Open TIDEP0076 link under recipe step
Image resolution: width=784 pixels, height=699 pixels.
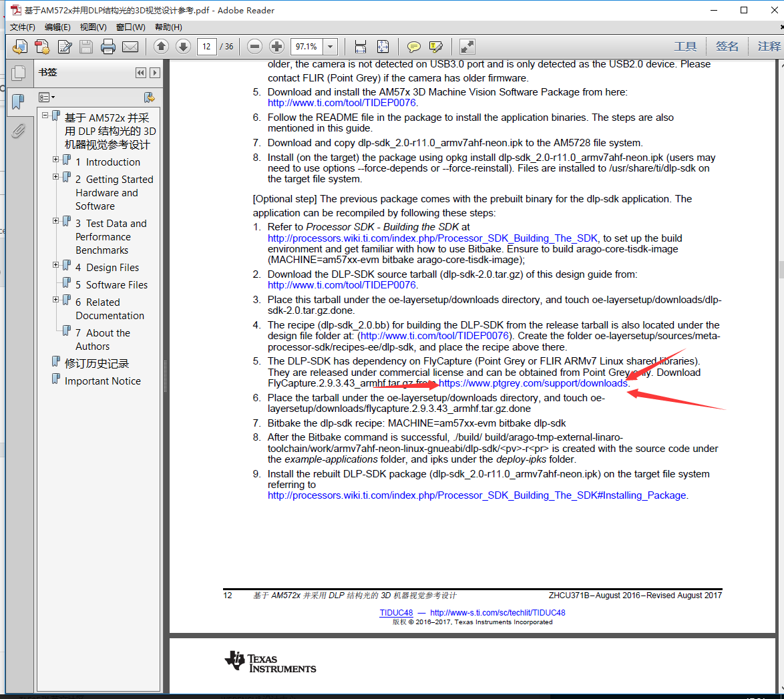[435, 336]
